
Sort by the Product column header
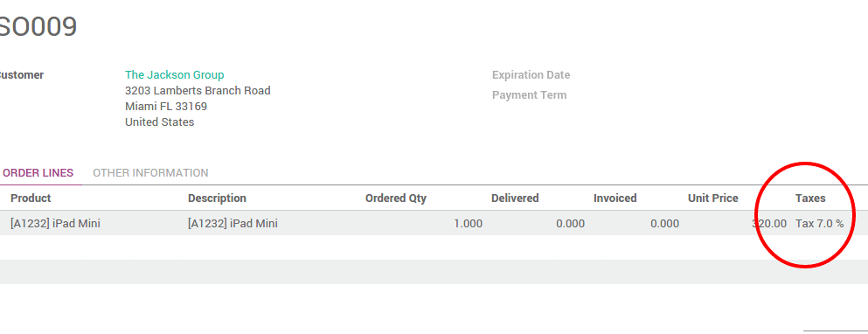[x=31, y=198]
